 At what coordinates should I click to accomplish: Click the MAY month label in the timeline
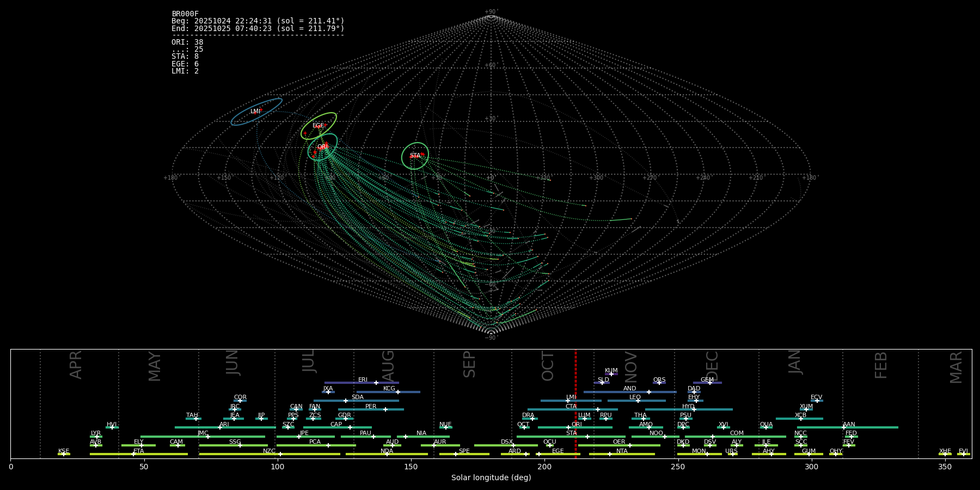tap(155, 366)
